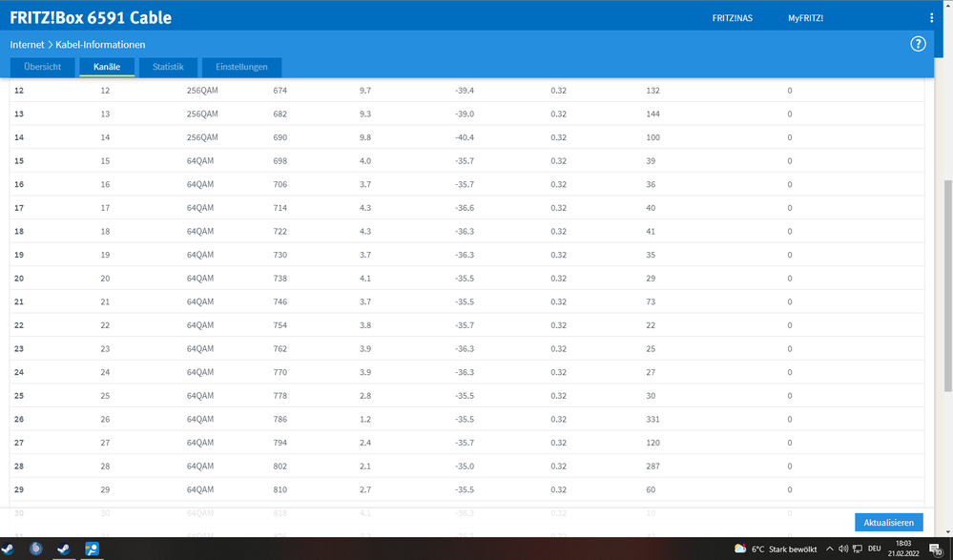
Task: Click the value 1.2 in channel 26 row
Action: pyautogui.click(x=365, y=419)
